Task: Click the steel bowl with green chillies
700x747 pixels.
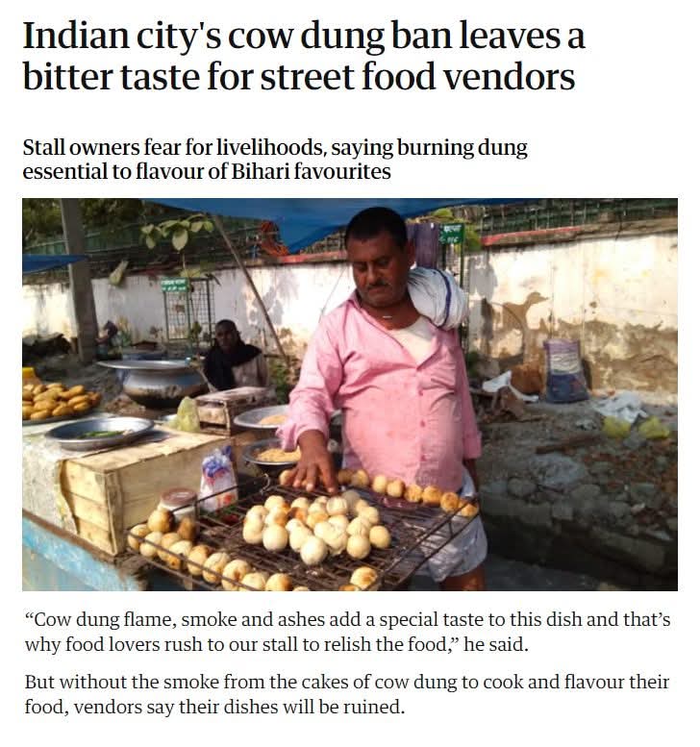Action: pos(100,433)
